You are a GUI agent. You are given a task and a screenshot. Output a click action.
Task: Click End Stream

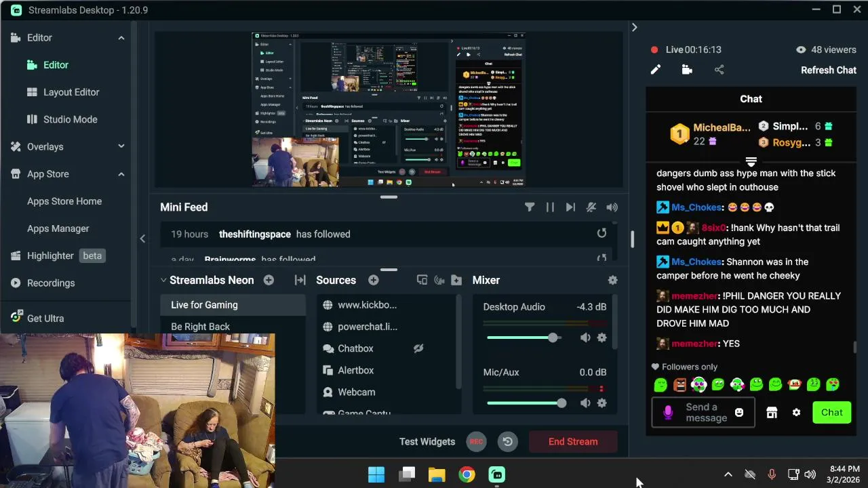573,441
